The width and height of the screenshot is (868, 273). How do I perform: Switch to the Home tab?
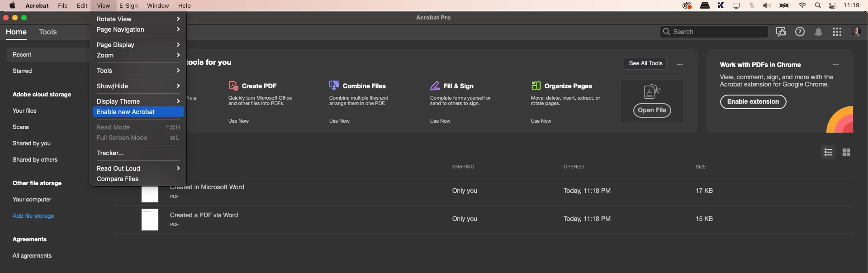[16, 32]
